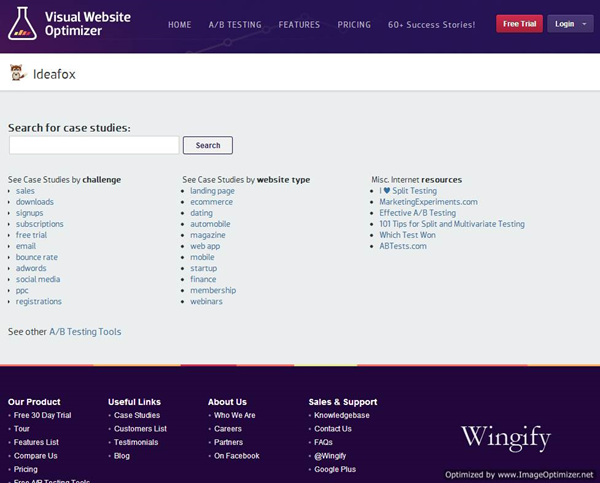Open the Knowledgebase footer link

pyautogui.click(x=342, y=415)
